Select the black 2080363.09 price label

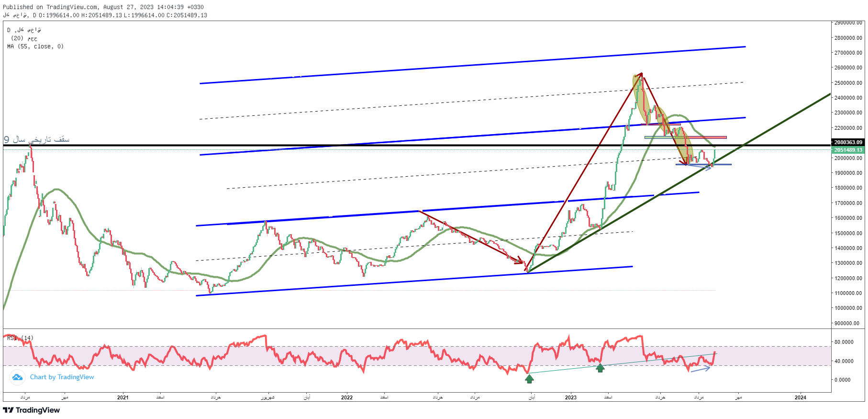click(848, 142)
